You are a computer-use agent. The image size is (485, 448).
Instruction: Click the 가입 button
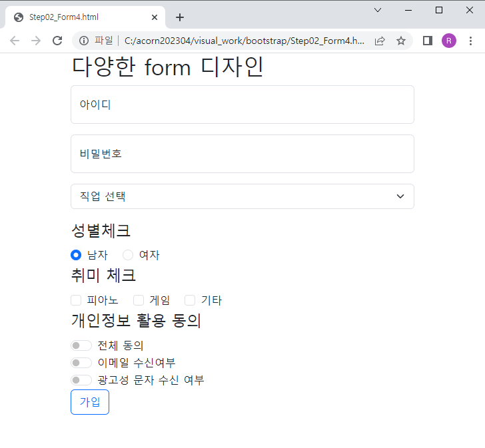click(90, 402)
